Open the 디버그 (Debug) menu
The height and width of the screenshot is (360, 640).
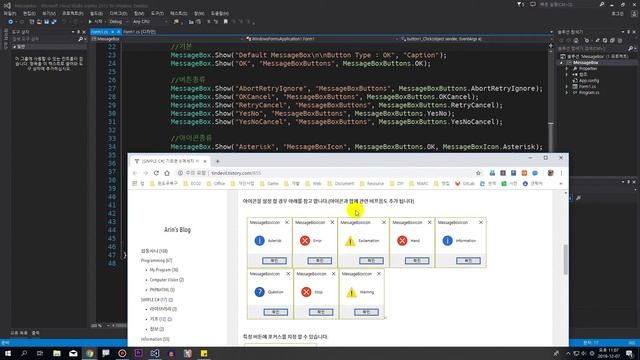pos(118,13)
